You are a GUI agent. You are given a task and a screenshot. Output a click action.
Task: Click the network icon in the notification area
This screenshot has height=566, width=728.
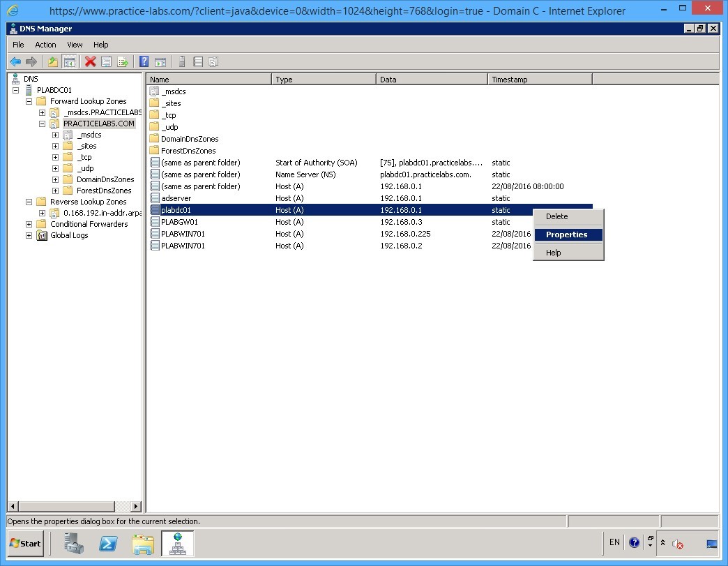(x=712, y=544)
